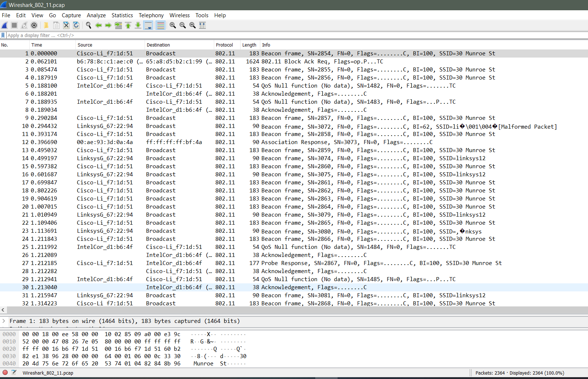
Task: Select packet 5, QoS Null function SN=1482
Action: pyautogui.click(x=294, y=86)
